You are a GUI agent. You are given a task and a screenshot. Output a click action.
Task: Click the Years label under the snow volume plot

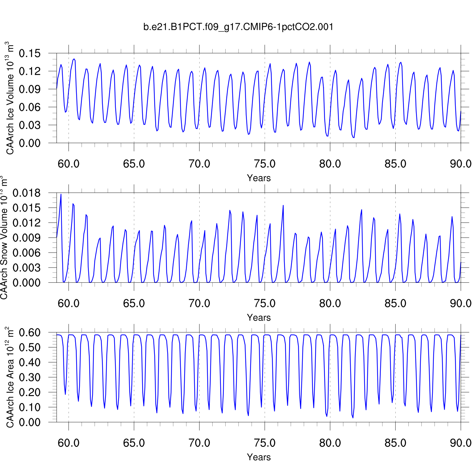[259, 318]
